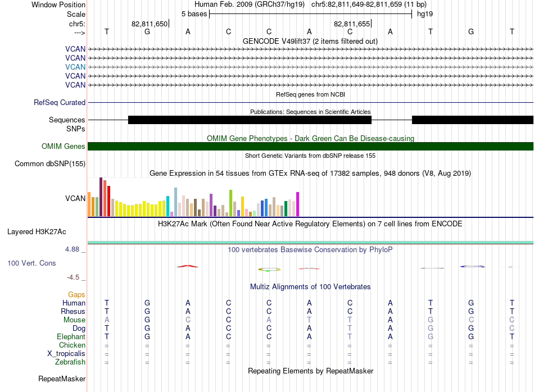Click the 4.88 PhyloP axis maximum
This screenshot has width=534, height=392.
point(73,249)
